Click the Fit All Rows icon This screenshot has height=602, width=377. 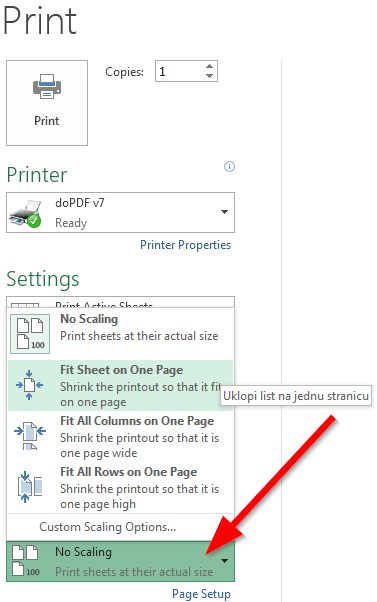click(x=30, y=487)
